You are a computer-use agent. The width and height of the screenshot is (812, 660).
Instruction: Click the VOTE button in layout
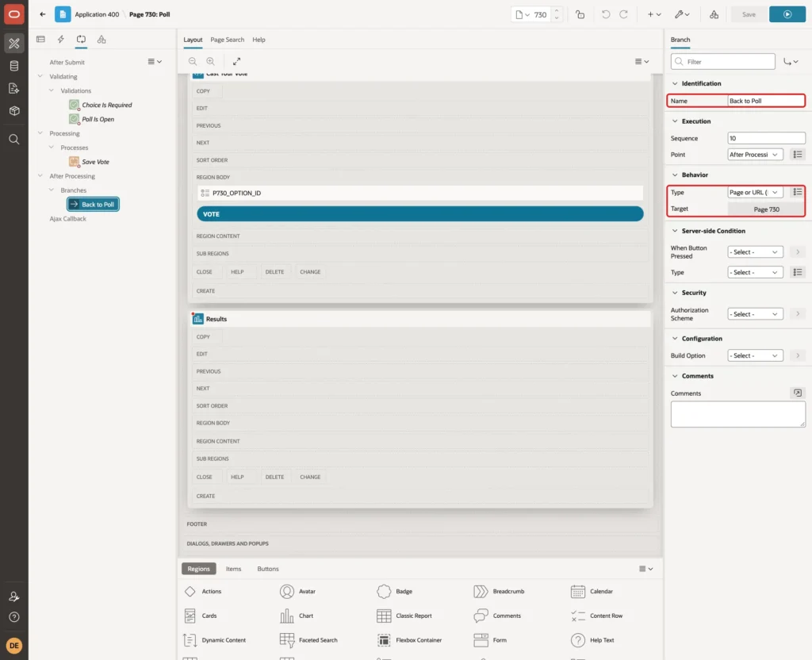(420, 214)
